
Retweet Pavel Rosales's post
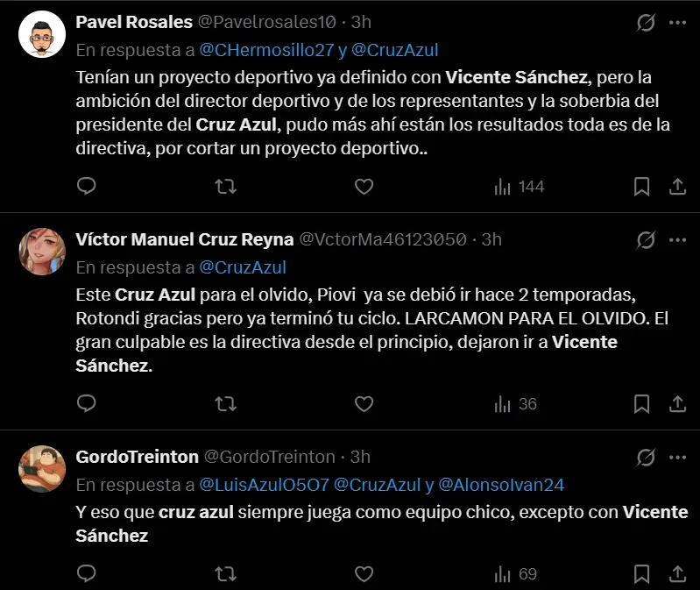coord(225,186)
